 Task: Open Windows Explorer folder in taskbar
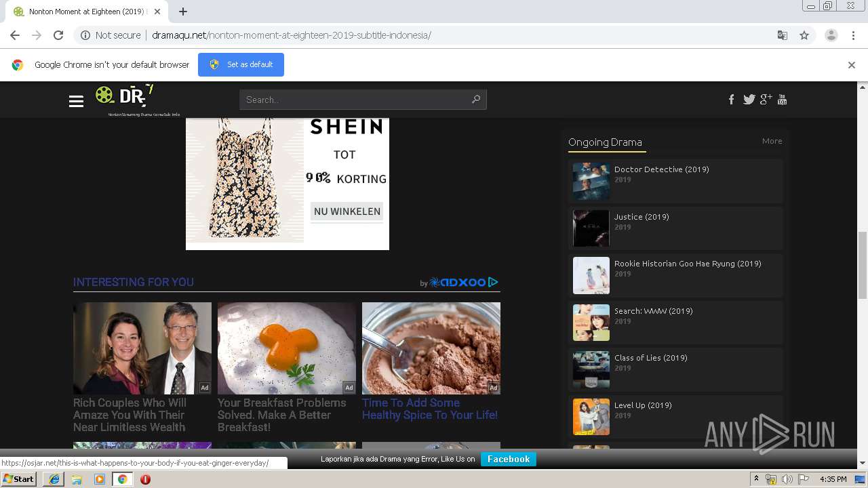pos(77,479)
